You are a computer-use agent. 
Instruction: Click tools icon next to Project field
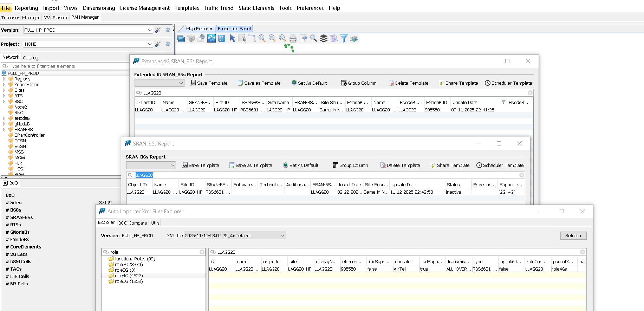click(x=158, y=44)
